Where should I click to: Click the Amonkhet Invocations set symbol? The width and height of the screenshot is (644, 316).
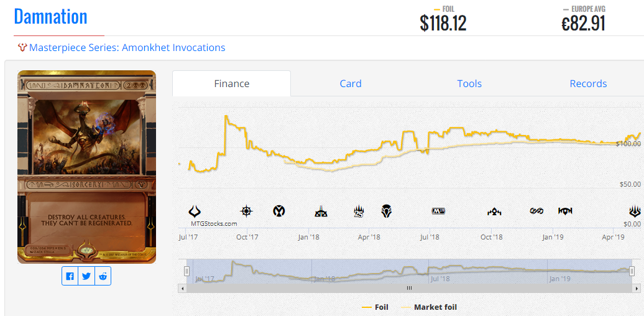coord(22,48)
